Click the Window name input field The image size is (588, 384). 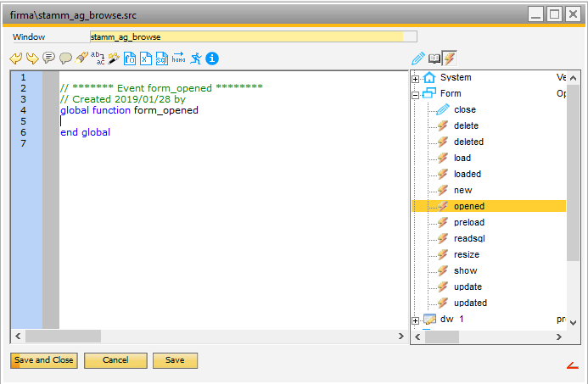[253, 37]
